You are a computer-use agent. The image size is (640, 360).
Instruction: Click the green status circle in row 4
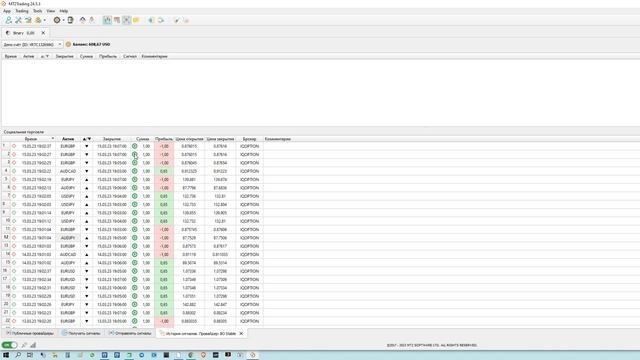click(14, 171)
